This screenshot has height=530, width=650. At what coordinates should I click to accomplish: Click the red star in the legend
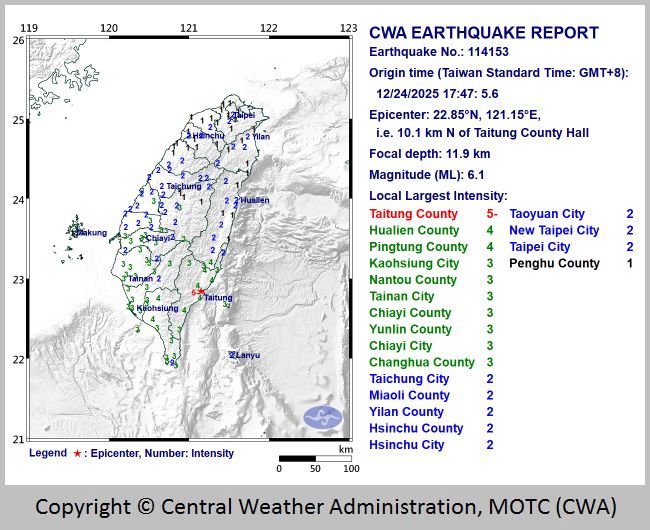pyautogui.click(x=77, y=453)
